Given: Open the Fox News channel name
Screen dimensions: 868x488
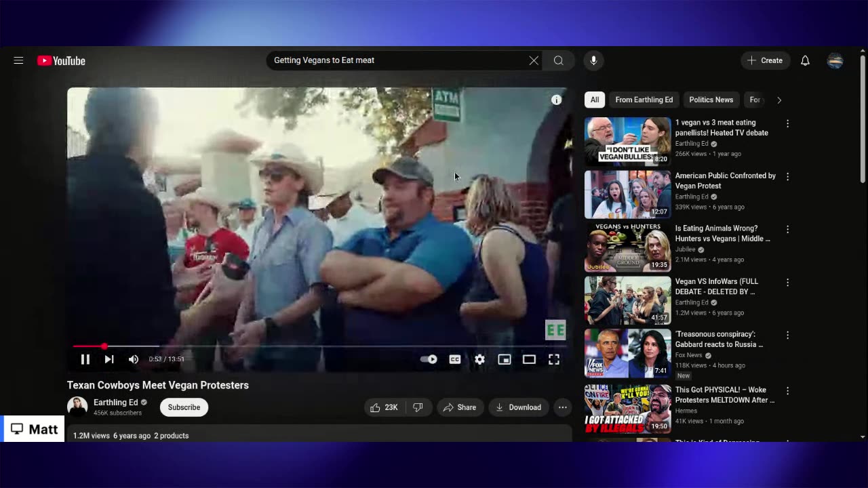Looking at the screenshot, I should click(688, 355).
